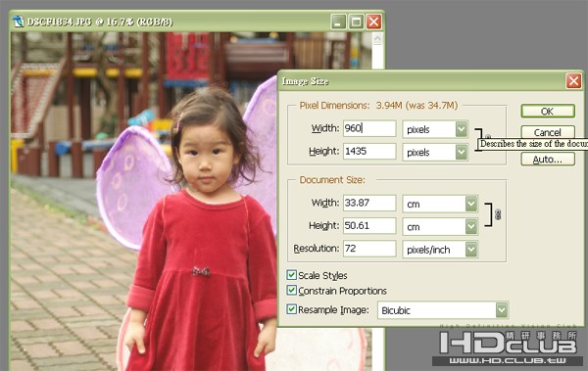Close the Image Size dialog
The width and height of the screenshot is (588, 371).
573,80
